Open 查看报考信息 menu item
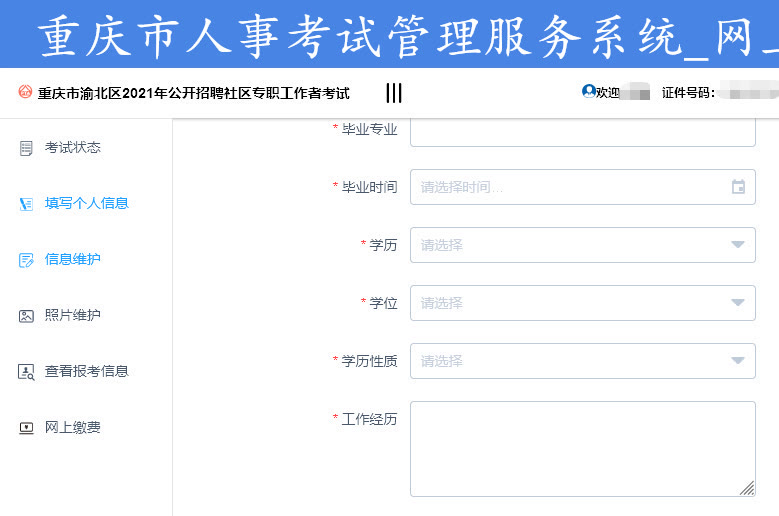 pyautogui.click(x=86, y=371)
